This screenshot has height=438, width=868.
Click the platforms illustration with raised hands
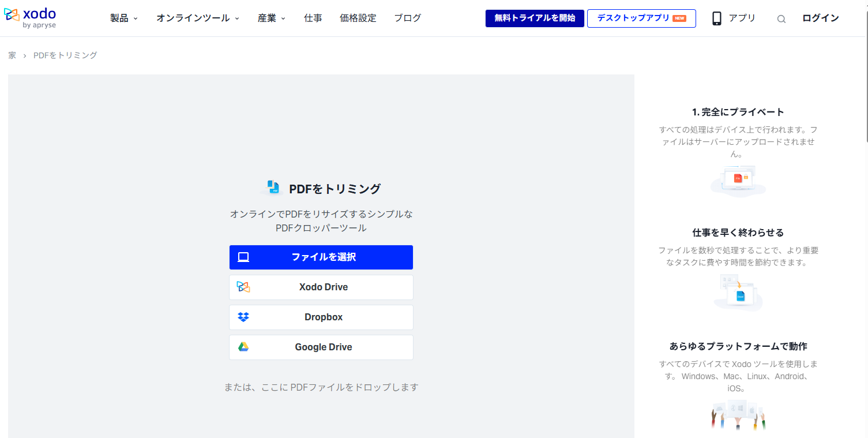click(x=738, y=414)
